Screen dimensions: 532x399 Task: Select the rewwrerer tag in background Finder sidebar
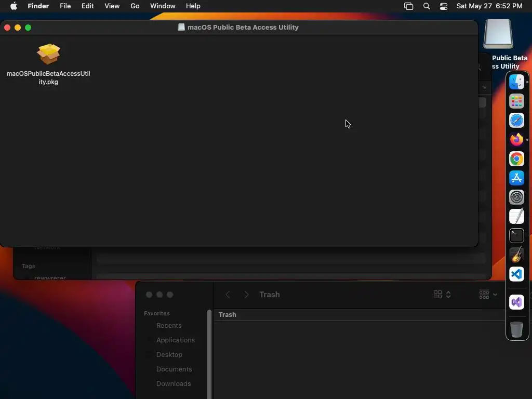[x=50, y=277]
